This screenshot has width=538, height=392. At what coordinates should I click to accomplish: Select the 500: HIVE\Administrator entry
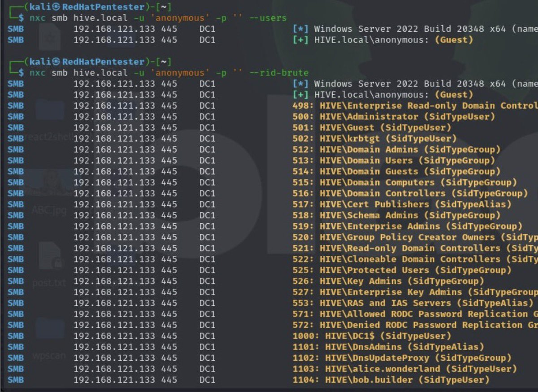pyautogui.click(x=394, y=117)
